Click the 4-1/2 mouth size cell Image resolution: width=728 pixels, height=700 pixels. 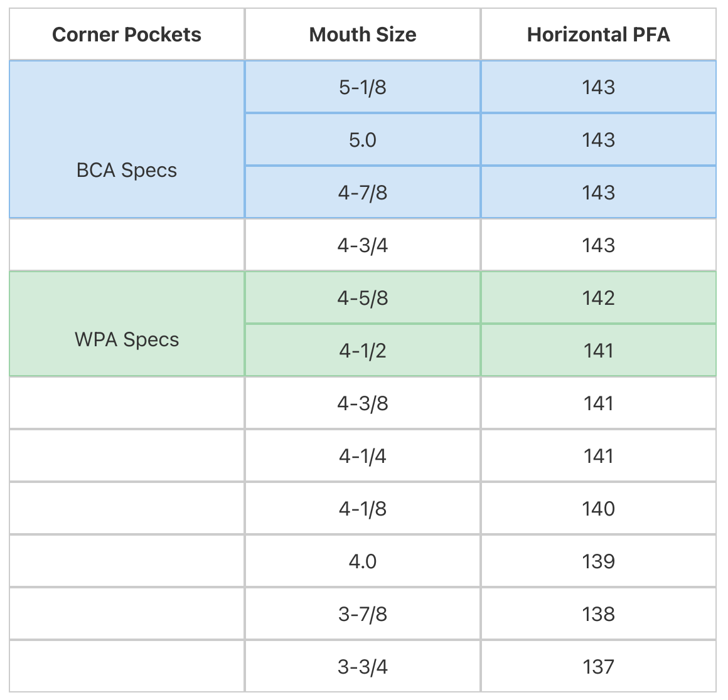point(363,351)
